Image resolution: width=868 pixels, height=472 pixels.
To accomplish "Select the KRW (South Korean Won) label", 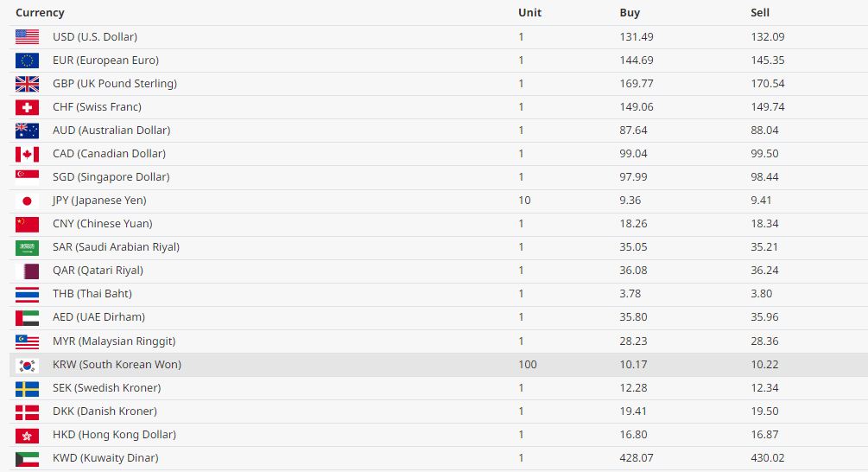I will pyautogui.click(x=117, y=365).
